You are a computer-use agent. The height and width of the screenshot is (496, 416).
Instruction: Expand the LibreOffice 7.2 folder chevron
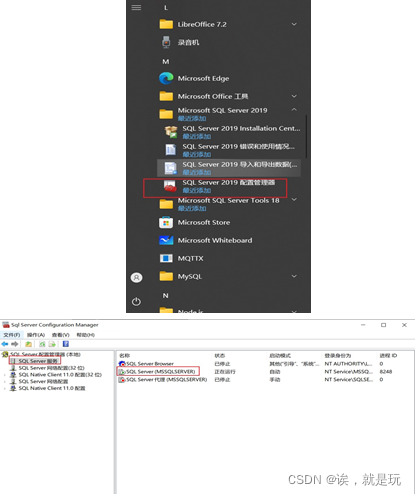[294, 24]
